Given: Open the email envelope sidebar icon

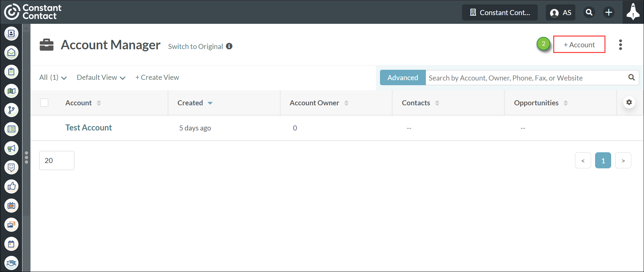Looking at the screenshot, I should point(11,53).
